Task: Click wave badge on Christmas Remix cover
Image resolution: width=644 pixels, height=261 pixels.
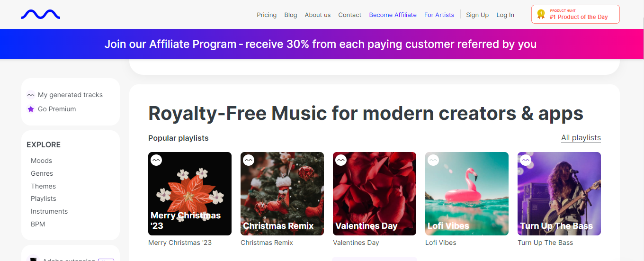Action: coord(249,160)
